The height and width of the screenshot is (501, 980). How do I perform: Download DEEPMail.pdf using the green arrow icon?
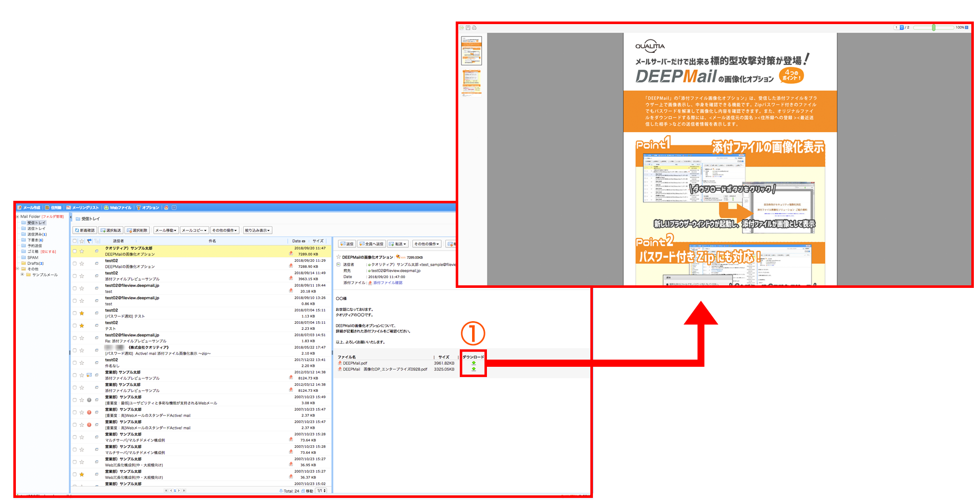474,364
